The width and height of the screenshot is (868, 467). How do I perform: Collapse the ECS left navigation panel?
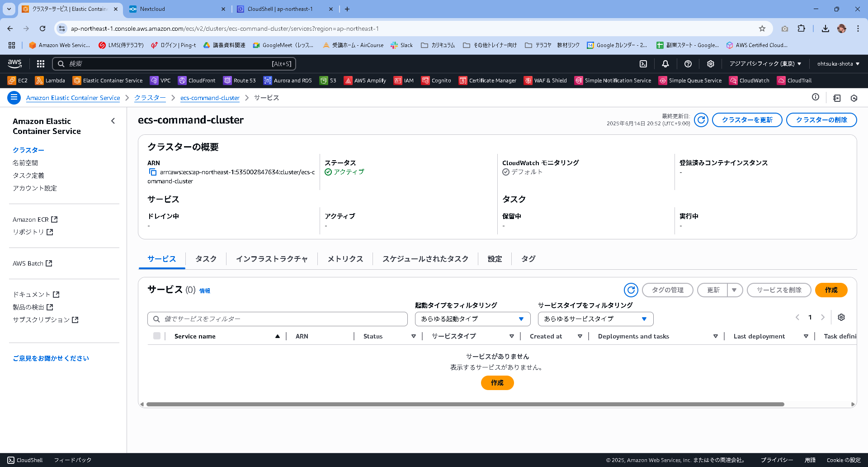point(113,121)
